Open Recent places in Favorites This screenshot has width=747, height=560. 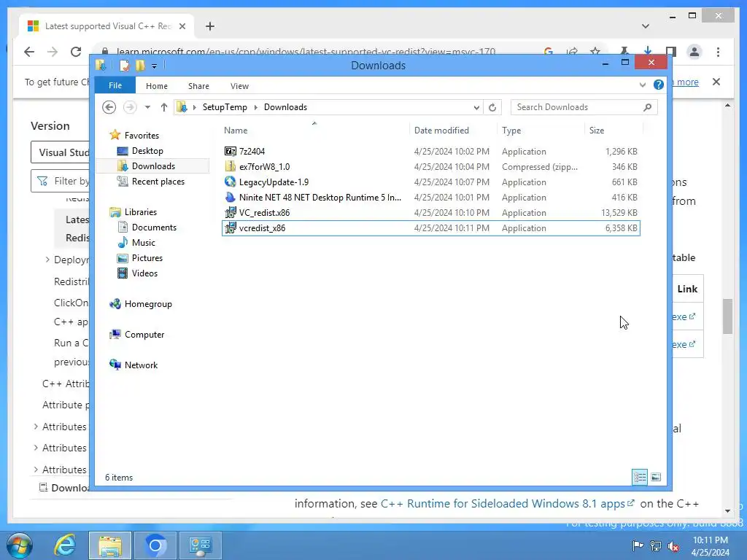click(158, 182)
